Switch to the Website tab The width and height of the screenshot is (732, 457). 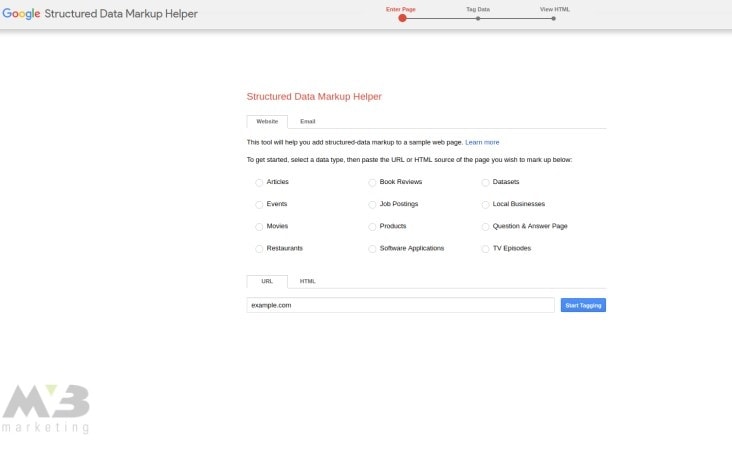tap(267, 121)
